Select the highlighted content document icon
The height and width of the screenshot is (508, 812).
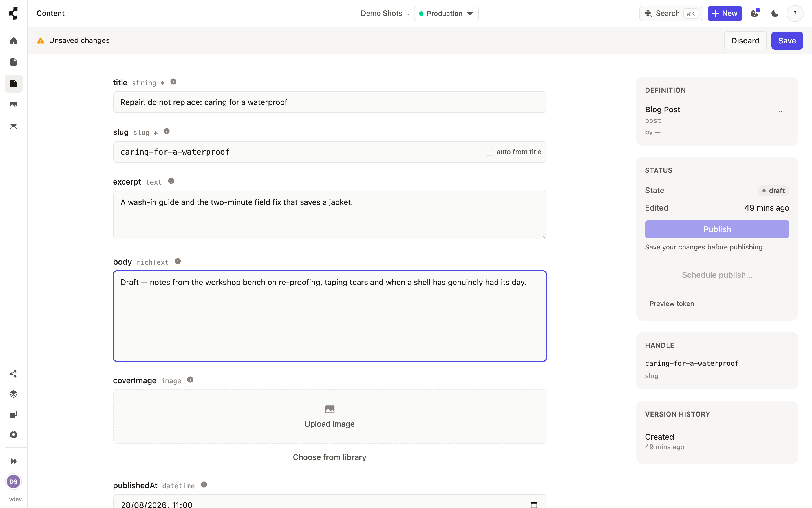tap(14, 84)
